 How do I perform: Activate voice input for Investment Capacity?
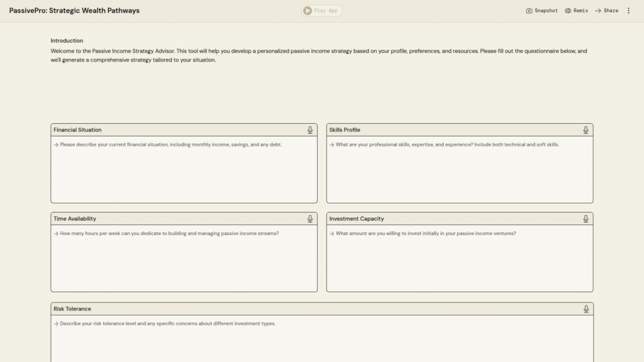586,219
